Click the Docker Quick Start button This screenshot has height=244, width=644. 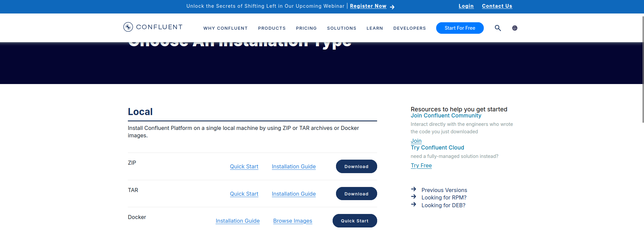(355, 221)
